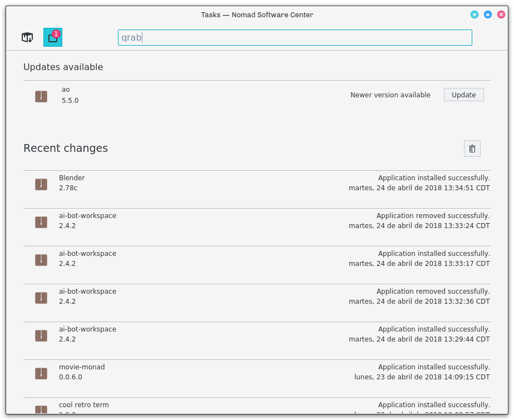Viewport: 514px width, 420px height.
Task: Select Blender version "2.78c"
Action: 68,188
